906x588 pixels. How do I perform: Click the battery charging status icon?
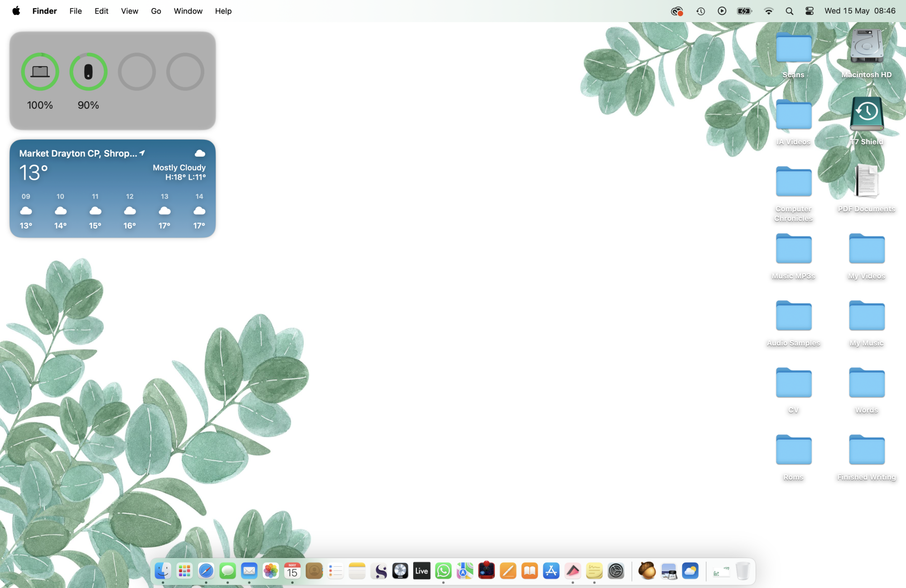pos(744,11)
